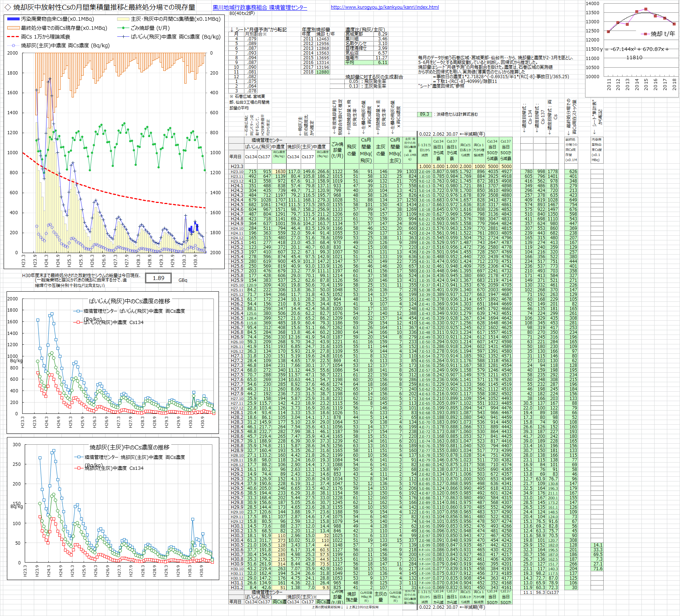Screen dimensions: 680x616
Task: Click the 年月日 header cell at table top
Action: (236, 157)
